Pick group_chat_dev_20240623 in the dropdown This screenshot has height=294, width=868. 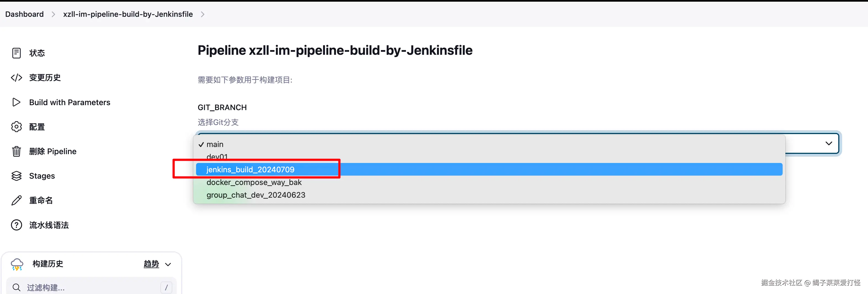tap(256, 195)
